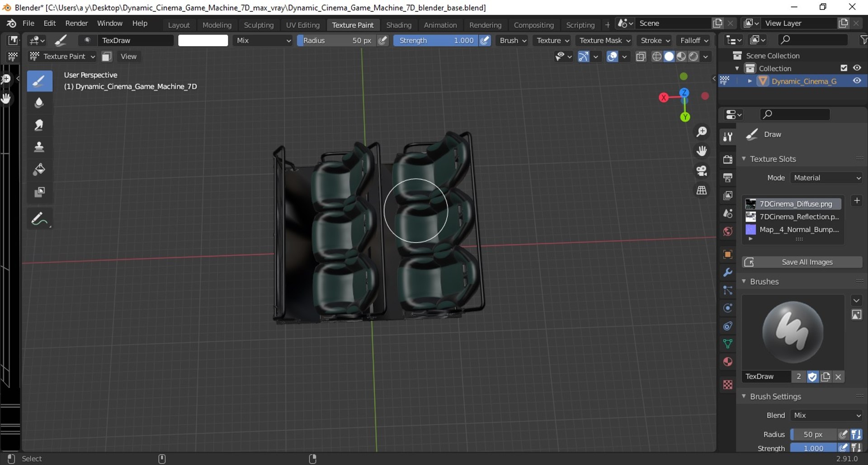Open the View menu in viewport header
The width and height of the screenshot is (868, 465).
pos(128,56)
